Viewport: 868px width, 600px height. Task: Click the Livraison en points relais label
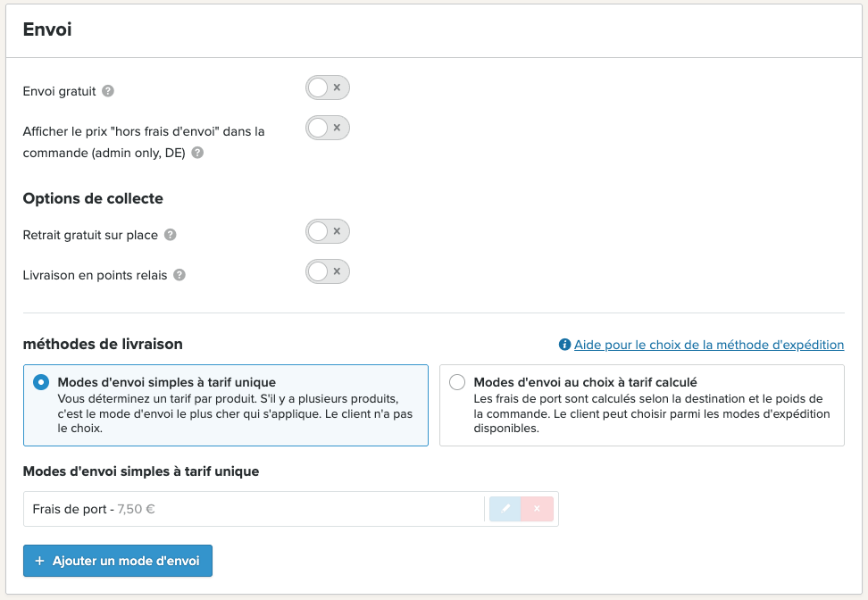(x=95, y=275)
